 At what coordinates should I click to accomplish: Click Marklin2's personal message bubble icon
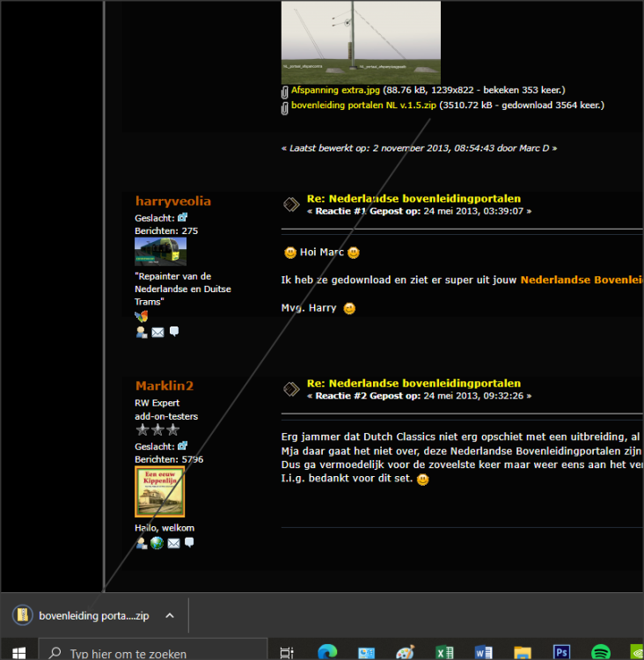pyautogui.click(x=189, y=543)
